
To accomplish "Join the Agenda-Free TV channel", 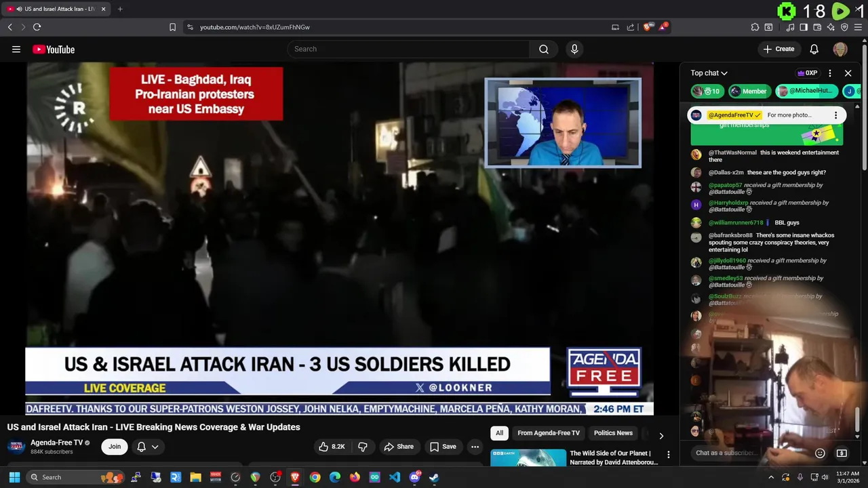I will pyautogui.click(x=115, y=447).
